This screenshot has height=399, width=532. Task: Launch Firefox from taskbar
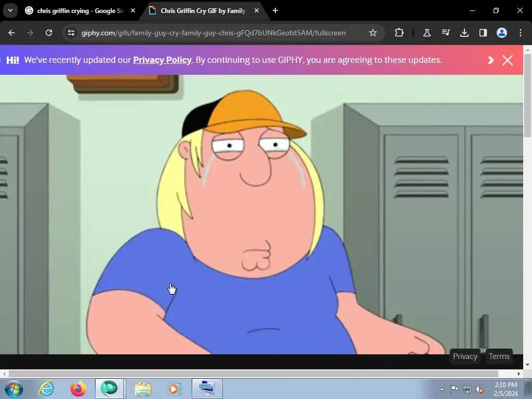click(x=78, y=389)
